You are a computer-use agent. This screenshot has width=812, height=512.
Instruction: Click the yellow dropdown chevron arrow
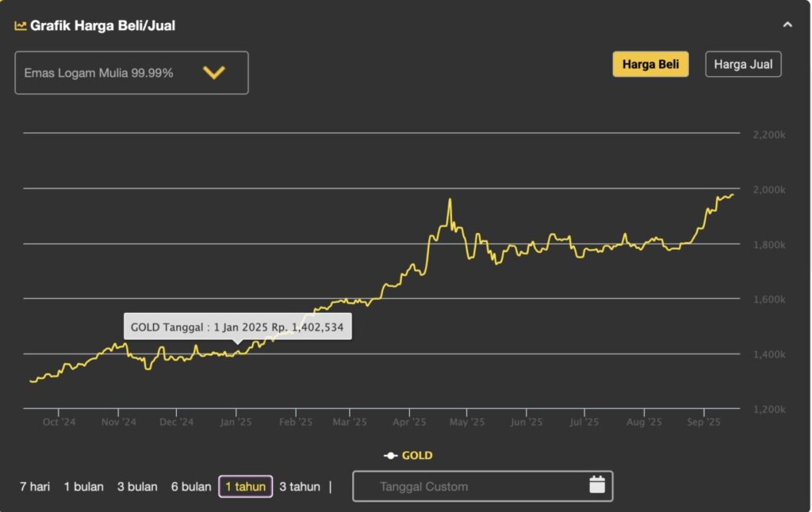214,73
